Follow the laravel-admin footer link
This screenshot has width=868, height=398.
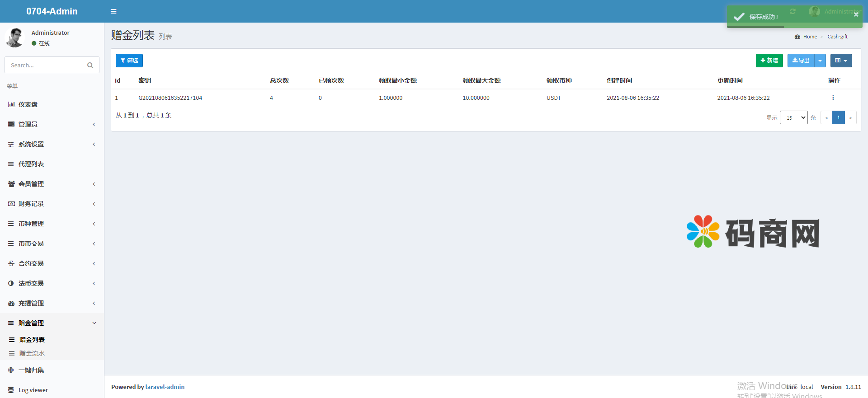point(165,387)
